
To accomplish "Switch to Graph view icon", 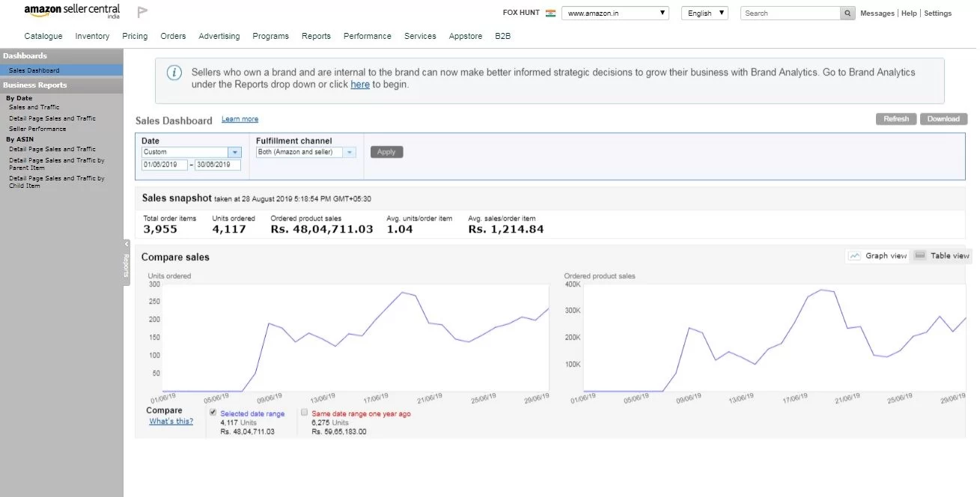I will (x=855, y=256).
